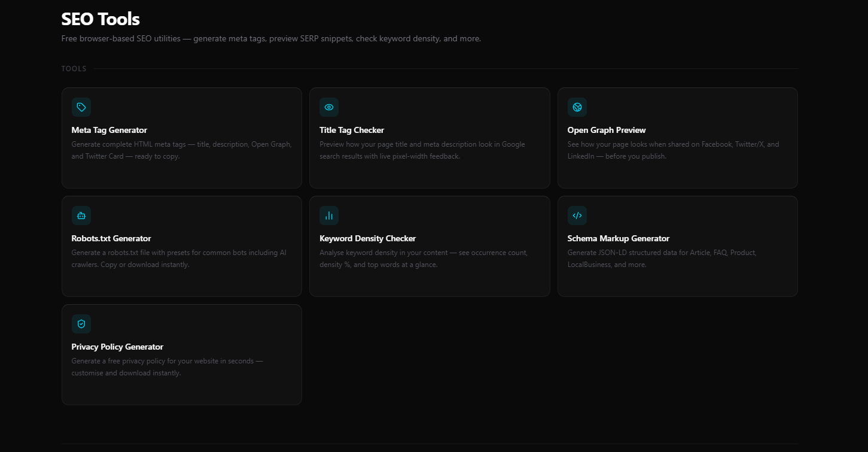Click the tag icon on Meta Tag Generator card
Viewport: 868px width, 452px height.
81,107
